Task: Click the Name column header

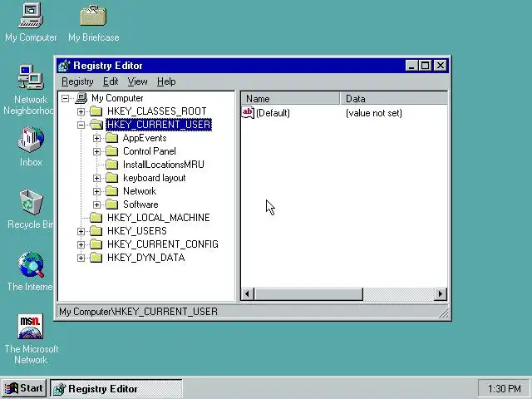Action: point(290,98)
